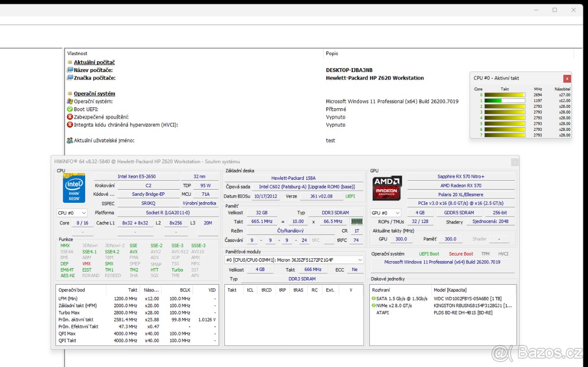Click the Vlastnost column header
Image resolution: width=588 pixels, height=367 pixels.
click(78, 53)
